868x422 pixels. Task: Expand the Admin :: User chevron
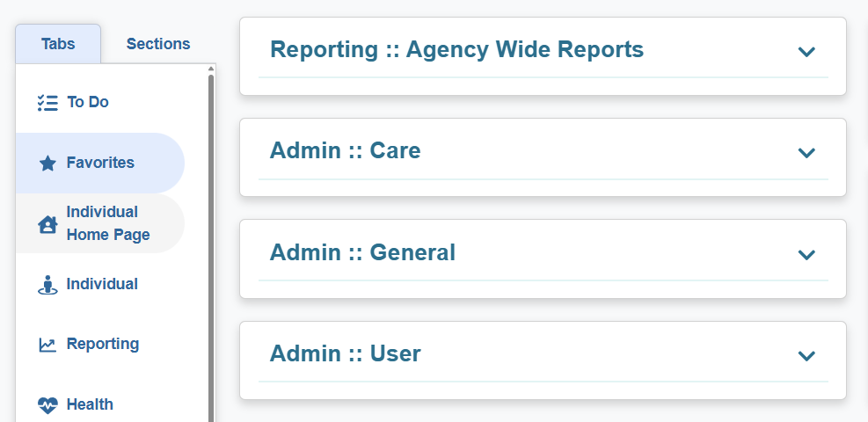point(806,356)
